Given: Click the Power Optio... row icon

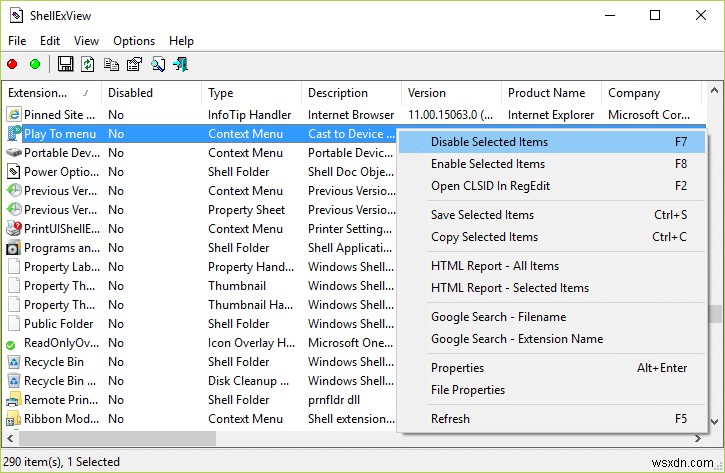Looking at the screenshot, I should [14, 172].
